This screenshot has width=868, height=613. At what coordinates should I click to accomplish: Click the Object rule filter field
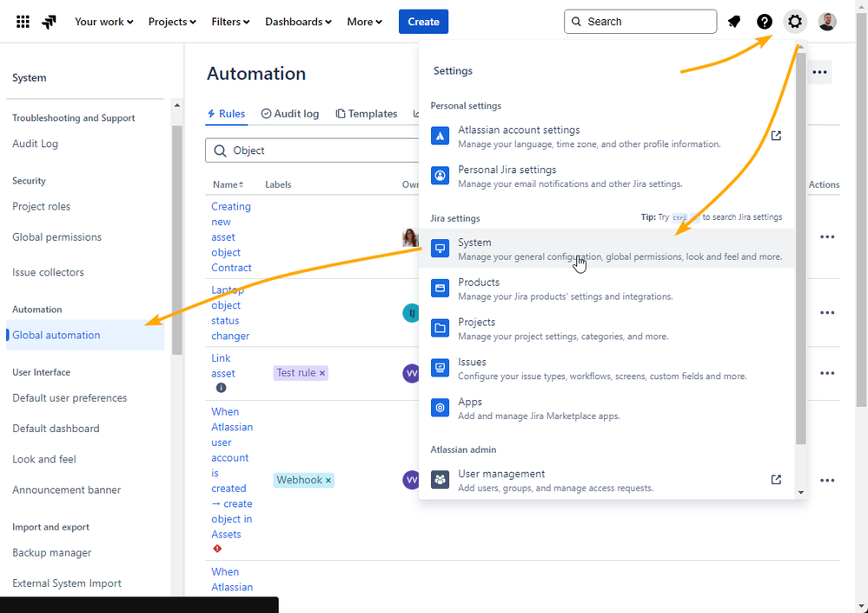tap(312, 150)
